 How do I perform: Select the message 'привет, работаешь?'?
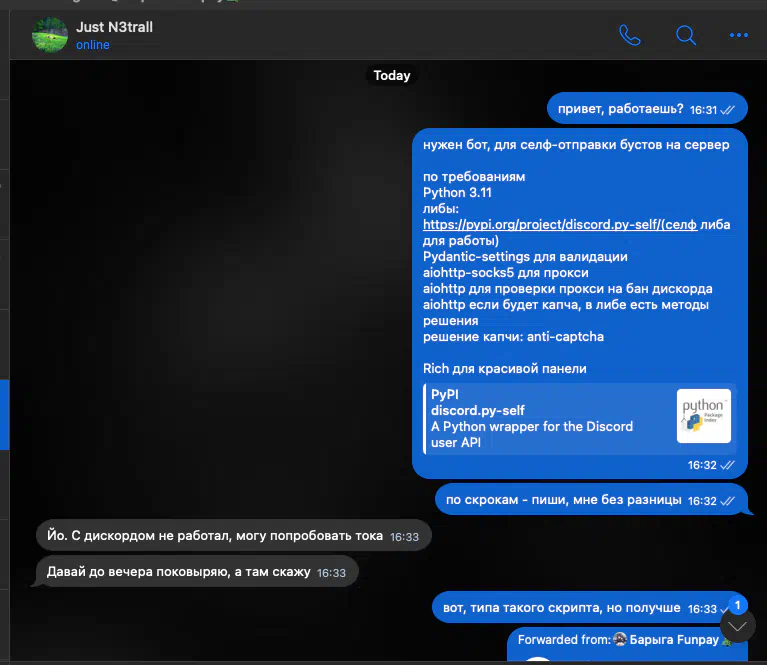647,109
